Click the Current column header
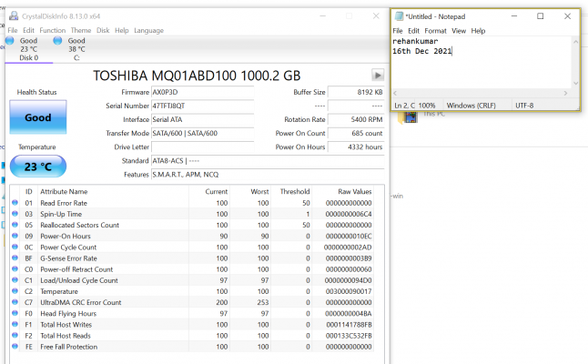This screenshot has width=588, height=364. (217, 192)
